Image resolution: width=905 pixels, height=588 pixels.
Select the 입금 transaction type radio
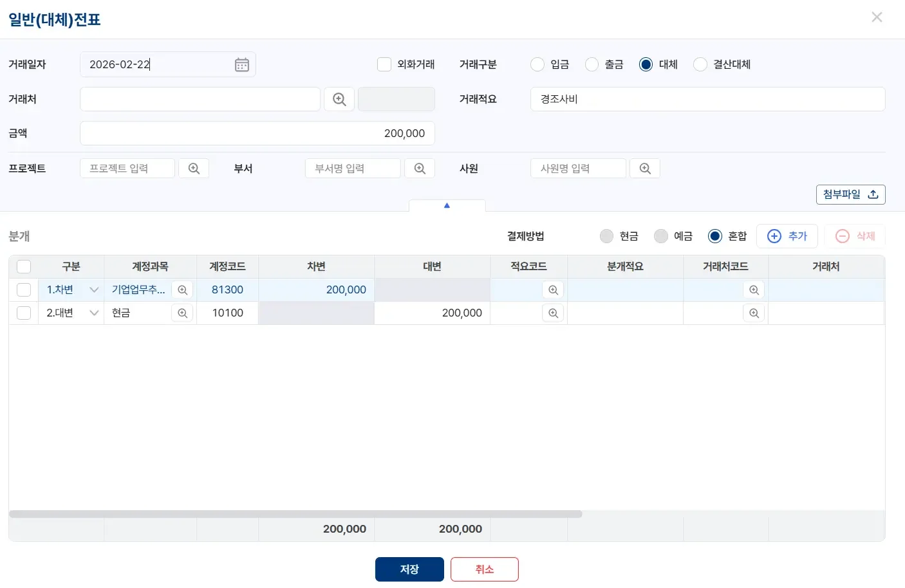point(537,64)
